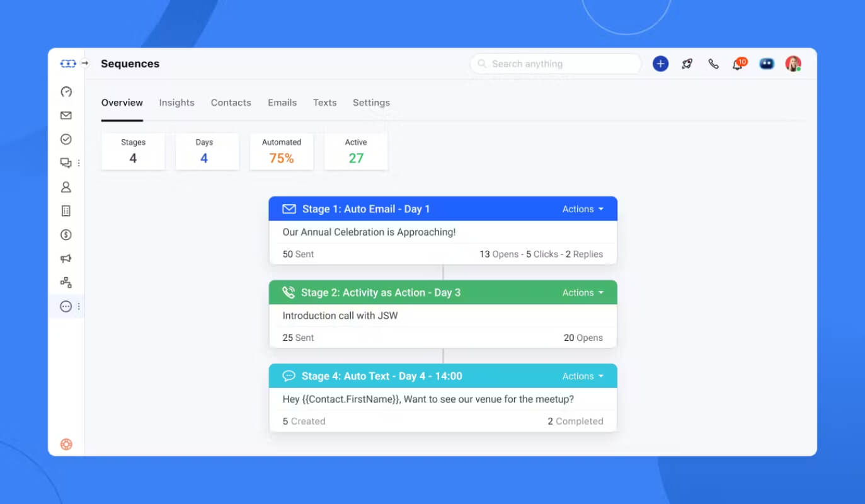This screenshot has height=504, width=865.
Task: Click the Automated 75% card
Action: click(282, 151)
